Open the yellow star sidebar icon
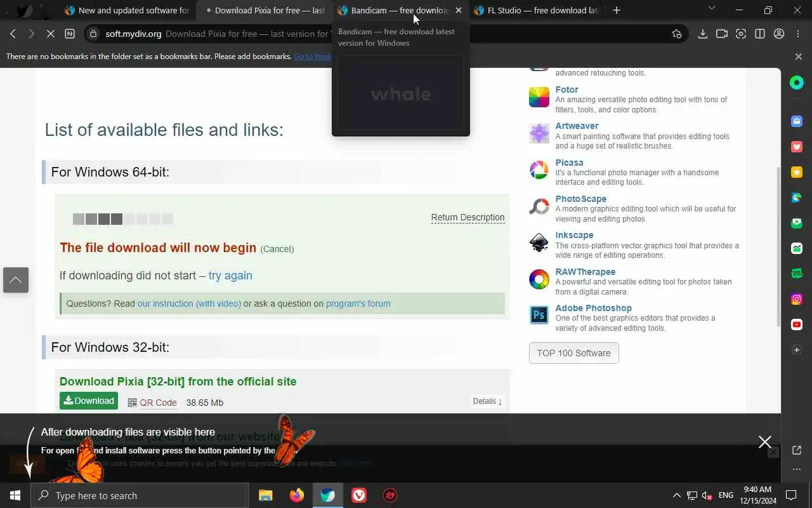Image resolution: width=812 pixels, height=508 pixels. pos(797,172)
